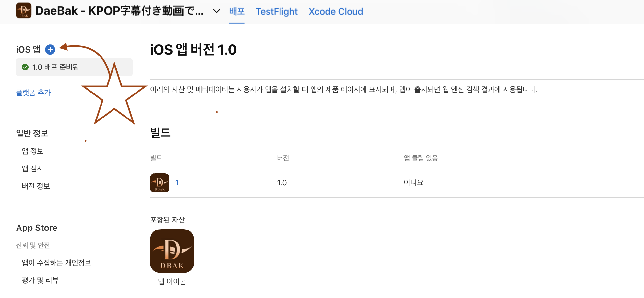Click the 앱 클립 있음 column header

point(421,158)
